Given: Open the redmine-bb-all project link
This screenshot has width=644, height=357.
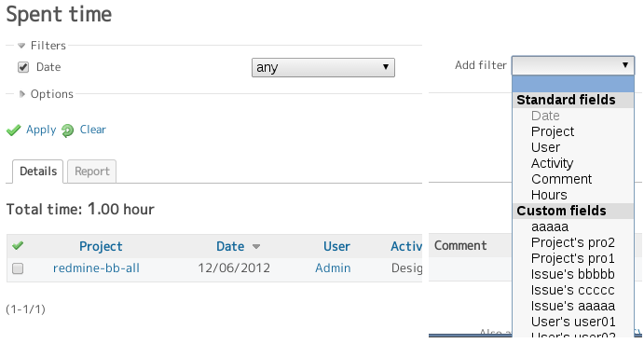Looking at the screenshot, I should click(x=96, y=268).
